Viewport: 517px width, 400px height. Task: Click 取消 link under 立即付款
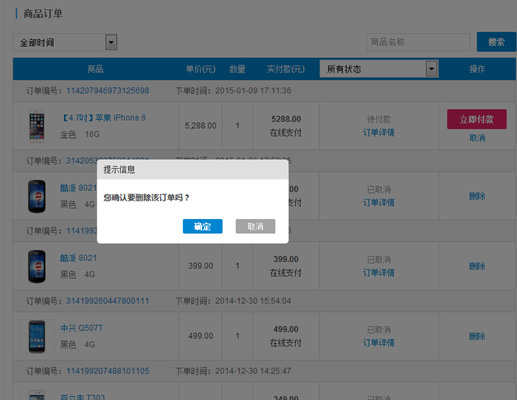(x=477, y=138)
